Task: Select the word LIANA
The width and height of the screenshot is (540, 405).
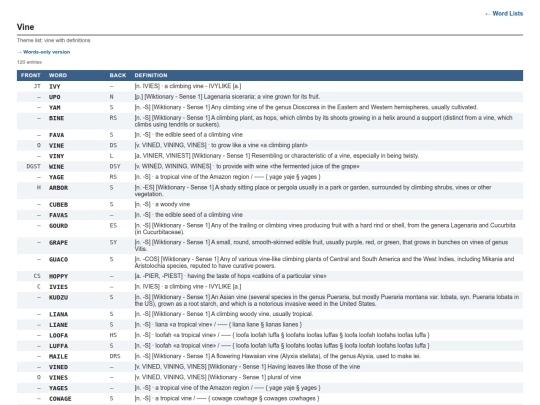Action: click(x=58, y=314)
